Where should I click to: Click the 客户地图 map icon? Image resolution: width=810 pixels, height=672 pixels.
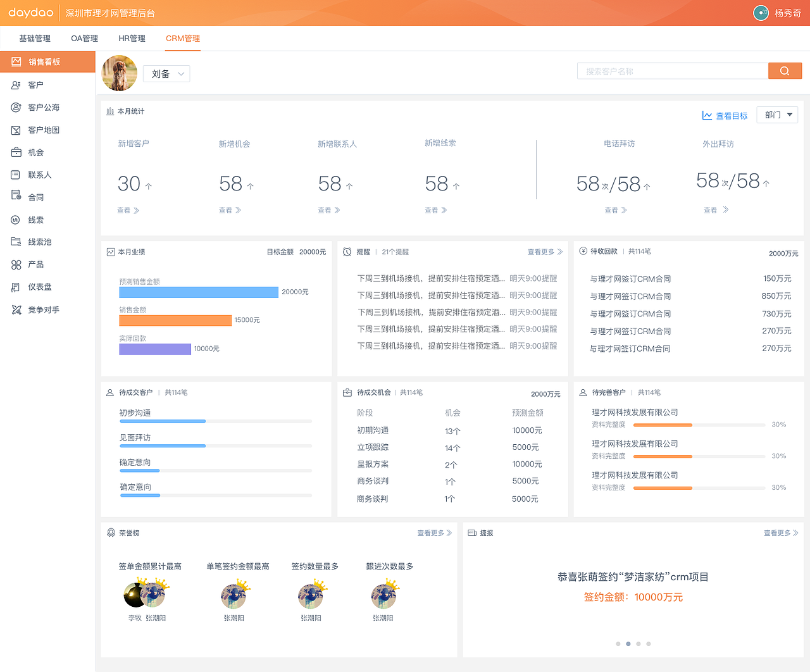(16, 130)
